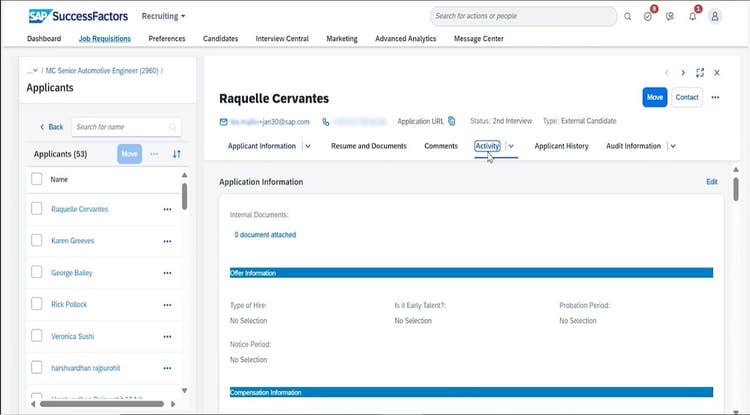Screen dimensions: 750x415
Task: Click horizontal scrollbar right arrow in list
Action: coord(173,404)
